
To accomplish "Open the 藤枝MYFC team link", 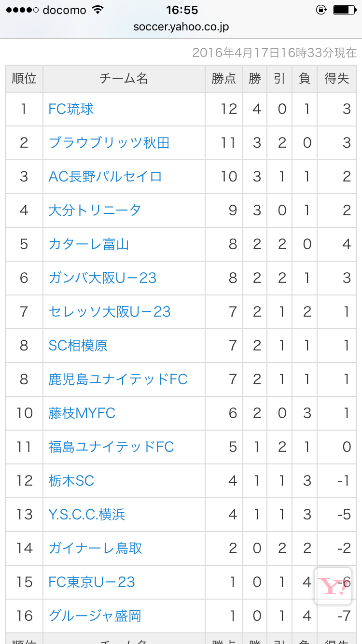I will pyautogui.click(x=82, y=413).
